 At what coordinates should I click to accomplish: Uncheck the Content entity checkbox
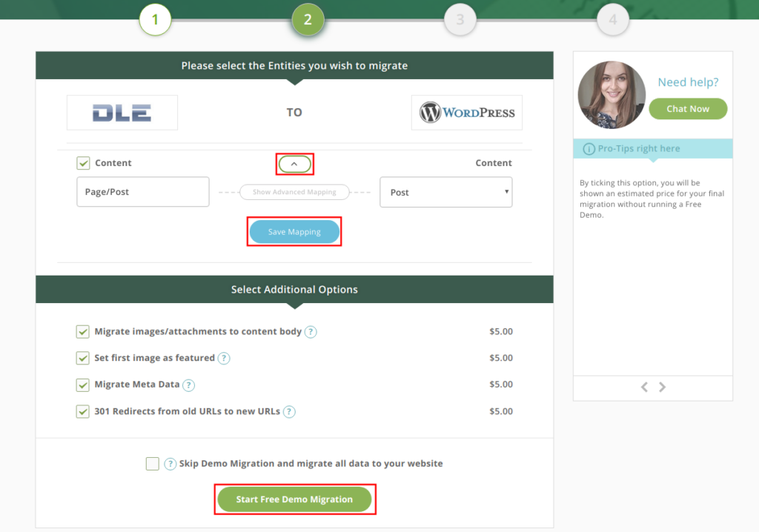(x=83, y=163)
